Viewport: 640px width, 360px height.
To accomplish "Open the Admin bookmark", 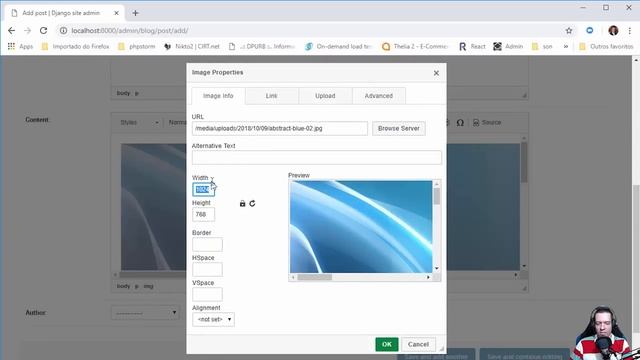I will [508, 47].
